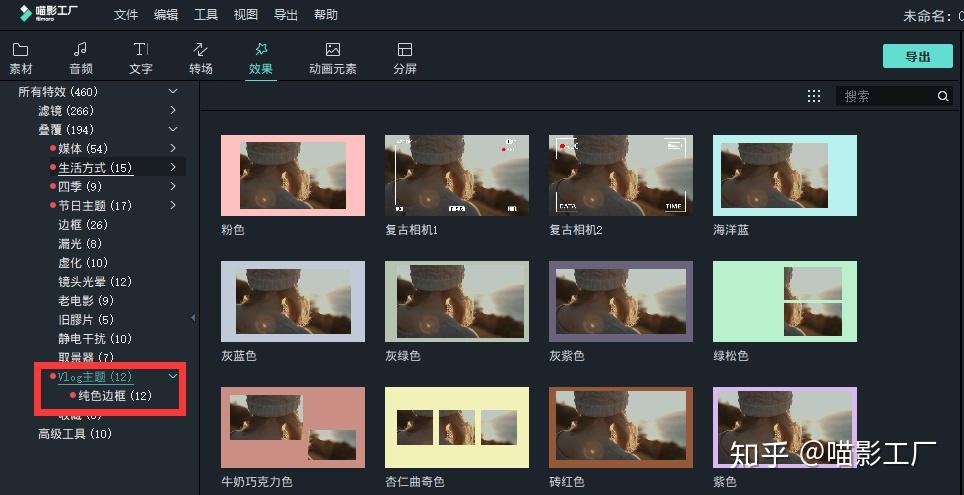Expand the 滤镜 (266) category
This screenshot has width=964, height=495.
coord(173,111)
